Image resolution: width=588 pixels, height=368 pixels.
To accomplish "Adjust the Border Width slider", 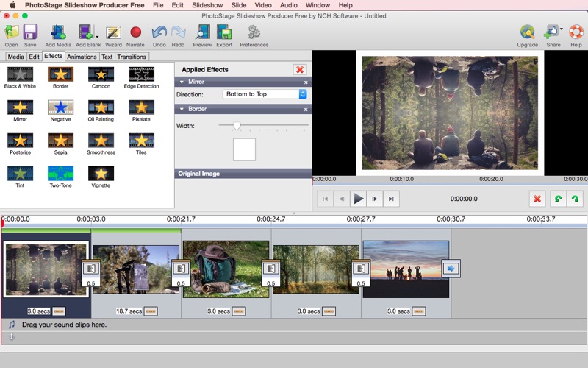I will [x=237, y=126].
